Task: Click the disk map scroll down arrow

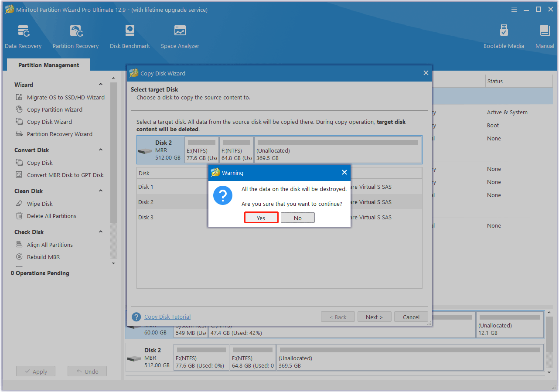Action: tap(549, 373)
